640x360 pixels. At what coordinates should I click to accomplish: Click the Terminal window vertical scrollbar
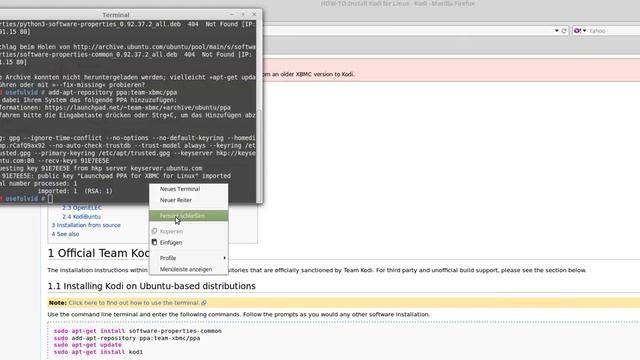coord(259,155)
